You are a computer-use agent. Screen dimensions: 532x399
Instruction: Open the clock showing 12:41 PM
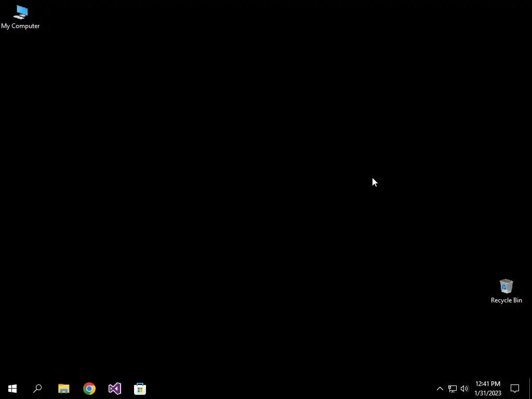488,389
